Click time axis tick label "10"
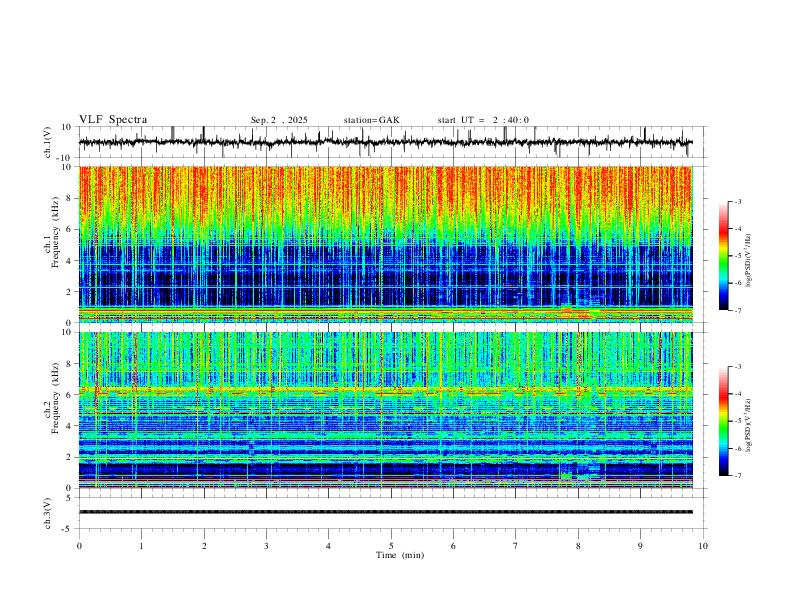The height and width of the screenshot is (612, 792). coord(703,546)
